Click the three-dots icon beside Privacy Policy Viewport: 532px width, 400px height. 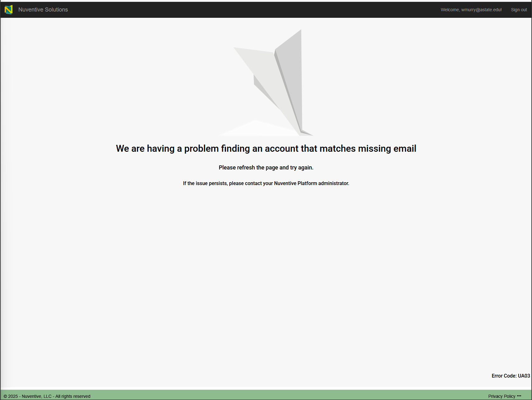click(x=519, y=396)
